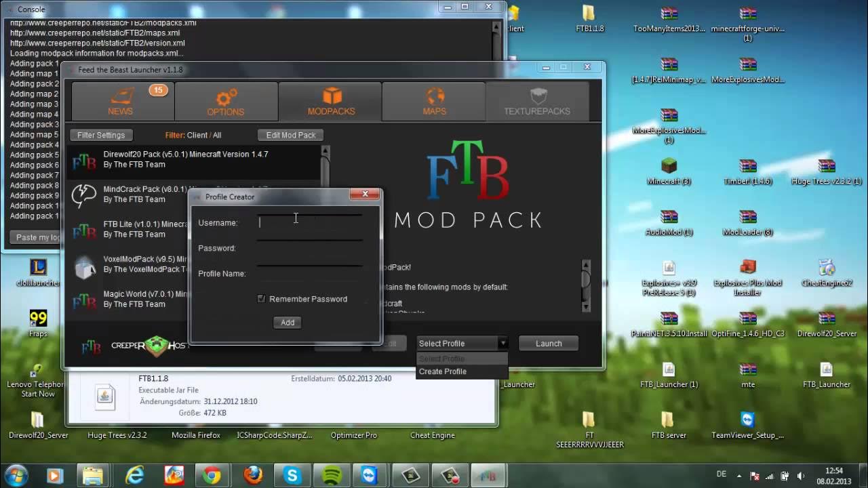Open Skype from the taskbar
This screenshot has height=488, width=868.
pos(293,476)
